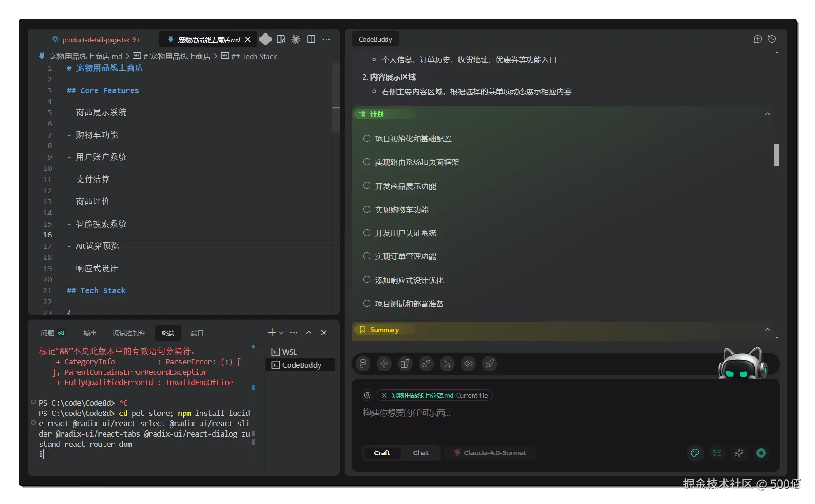Switch to Craft mode
815x504 pixels.
coord(382,453)
